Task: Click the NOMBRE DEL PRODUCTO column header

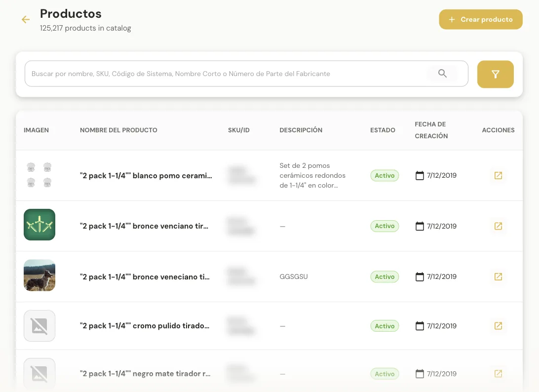Action: point(118,130)
